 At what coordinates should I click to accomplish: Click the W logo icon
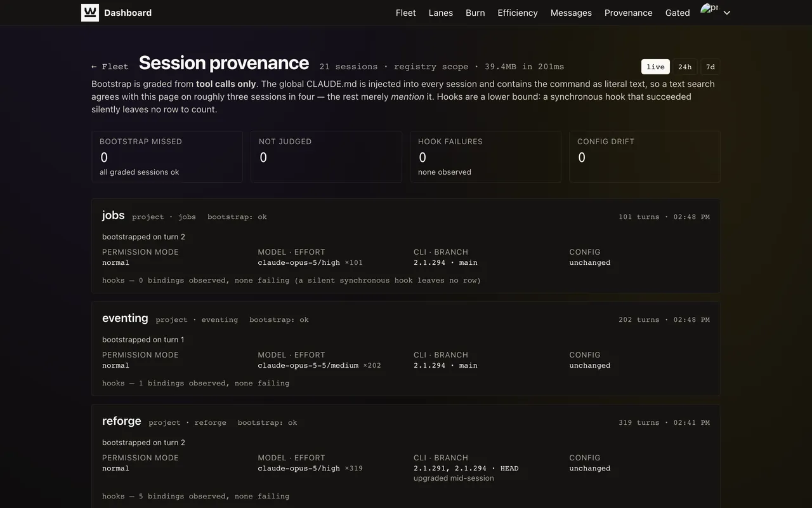90,13
